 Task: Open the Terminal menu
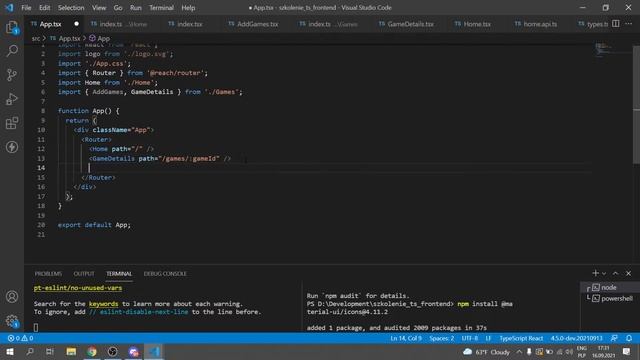161,8
